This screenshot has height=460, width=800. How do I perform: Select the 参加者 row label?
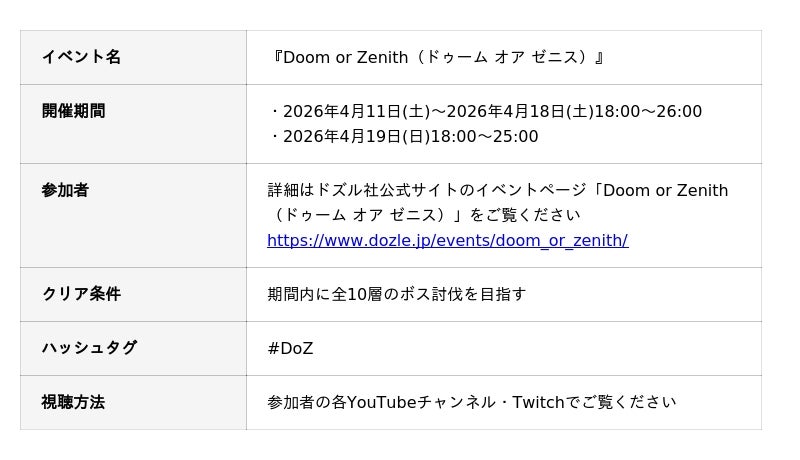tap(65, 190)
